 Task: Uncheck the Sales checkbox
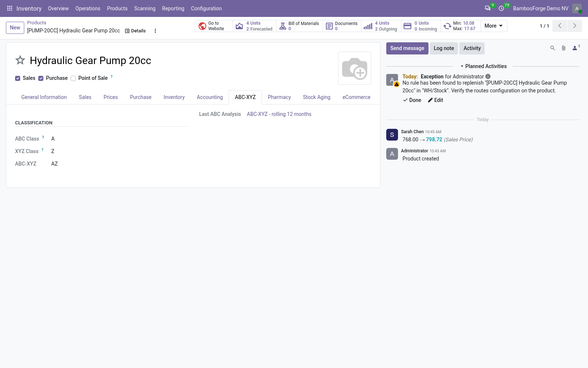18,78
